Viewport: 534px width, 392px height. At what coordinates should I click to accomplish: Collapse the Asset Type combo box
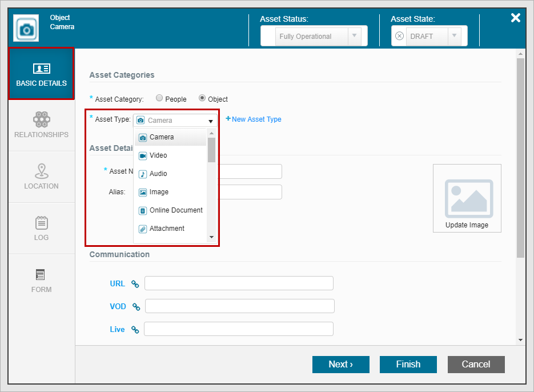tap(211, 121)
